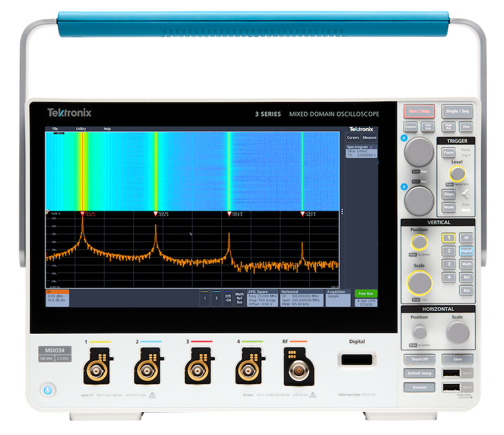Toggle channel 4 button in Vertical section

(x=448, y=277)
